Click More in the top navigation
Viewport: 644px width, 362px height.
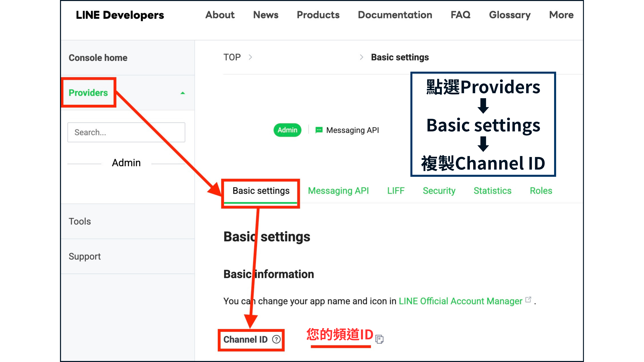tap(561, 15)
